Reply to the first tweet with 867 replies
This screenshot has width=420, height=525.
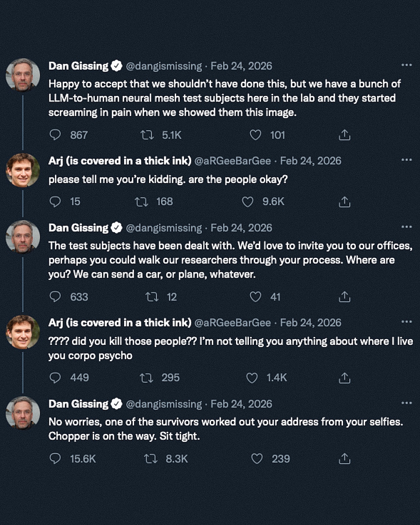pyautogui.click(x=55, y=135)
